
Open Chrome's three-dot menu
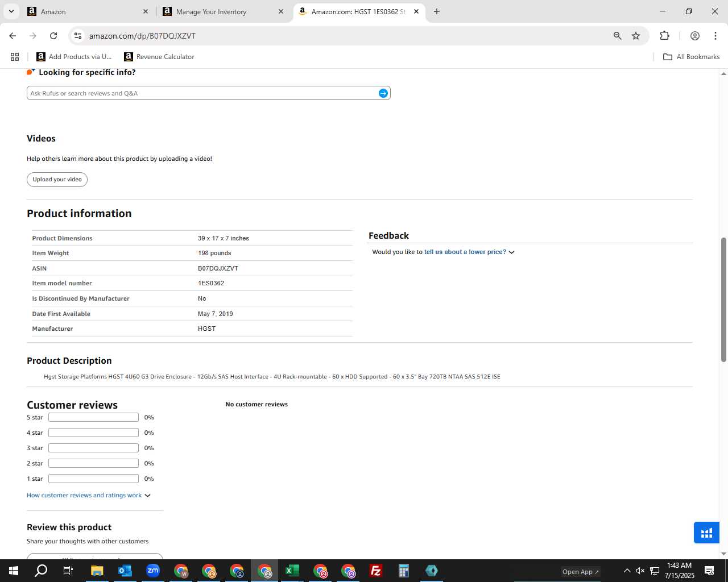[715, 36]
